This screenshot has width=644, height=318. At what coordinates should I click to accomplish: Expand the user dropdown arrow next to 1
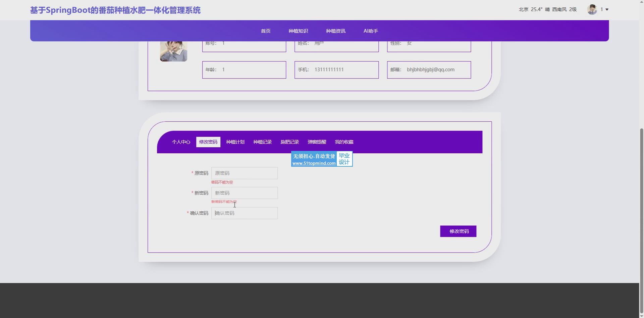tap(607, 10)
